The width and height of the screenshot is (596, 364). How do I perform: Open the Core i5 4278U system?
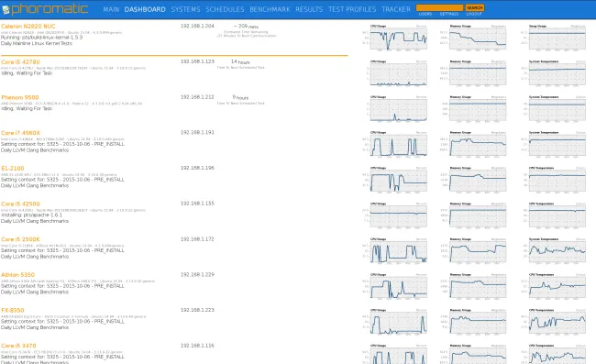(20, 62)
